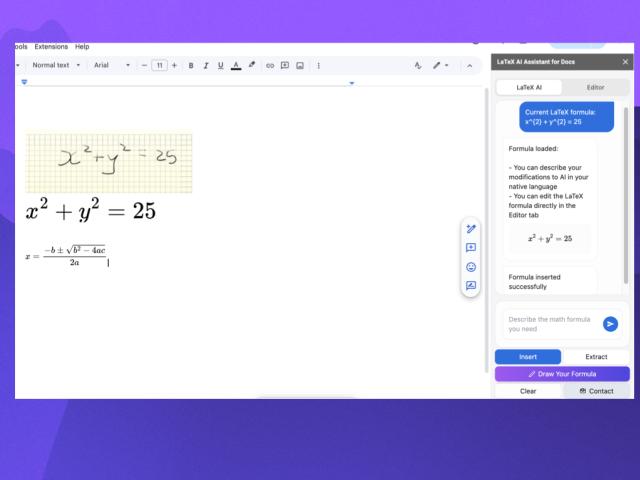Image resolution: width=640 pixels, height=480 pixels.
Task: Send the formula description with arrow button
Action: click(610, 324)
